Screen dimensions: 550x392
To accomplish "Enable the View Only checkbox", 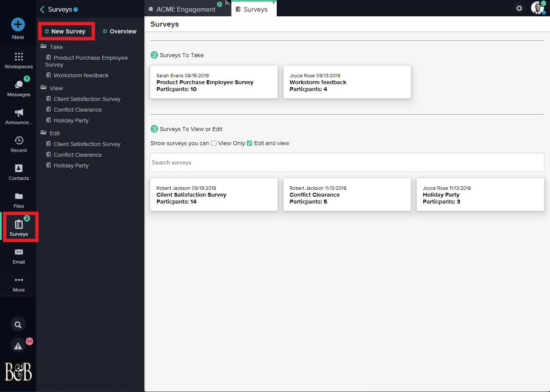I will coord(214,143).
